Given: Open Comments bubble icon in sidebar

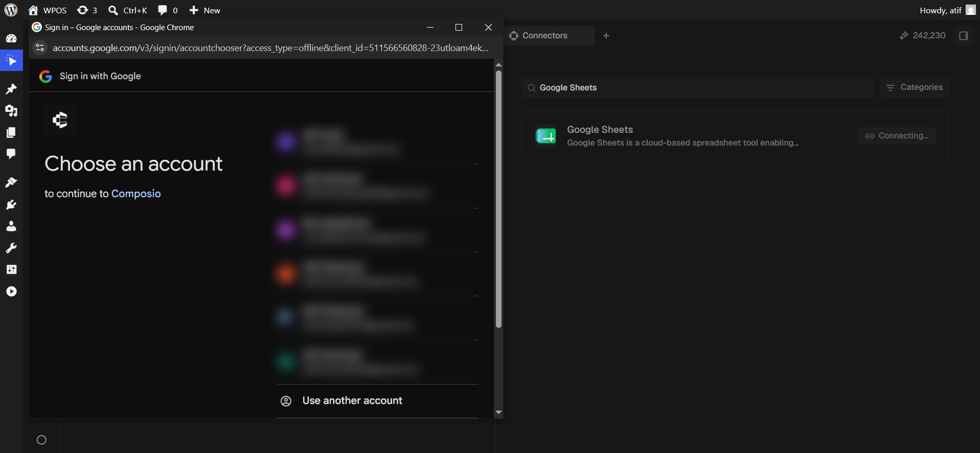Looking at the screenshot, I should point(11,154).
